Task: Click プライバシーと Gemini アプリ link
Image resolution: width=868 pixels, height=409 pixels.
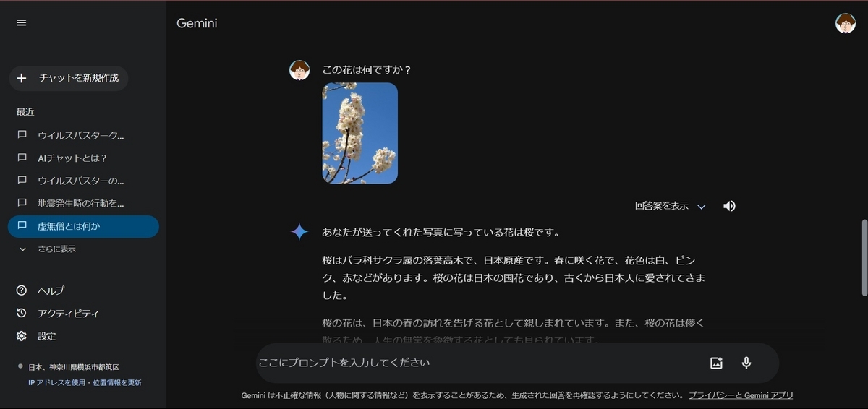Action: (741, 395)
